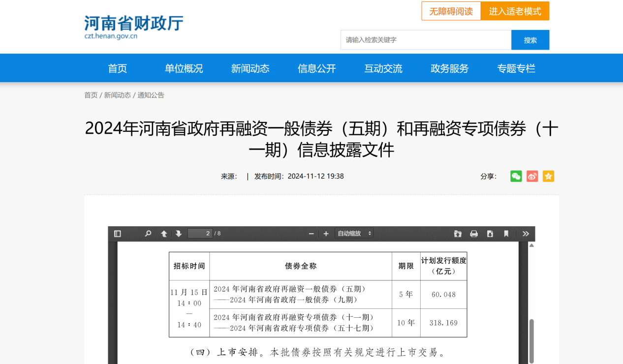Switch on 进入适老模式 elderly mode
The image size is (623, 364).
pyautogui.click(x=515, y=11)
